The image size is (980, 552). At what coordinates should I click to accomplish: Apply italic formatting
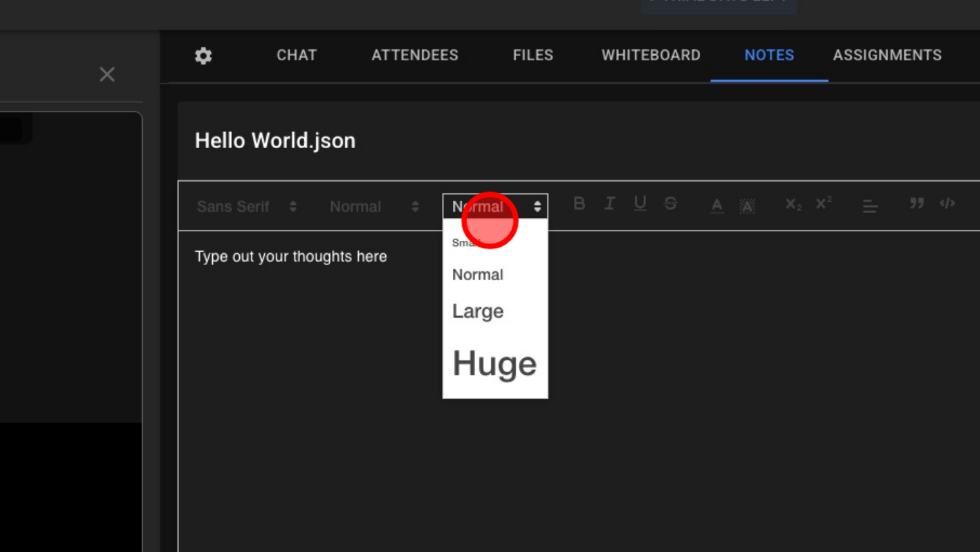coord(610,204)
